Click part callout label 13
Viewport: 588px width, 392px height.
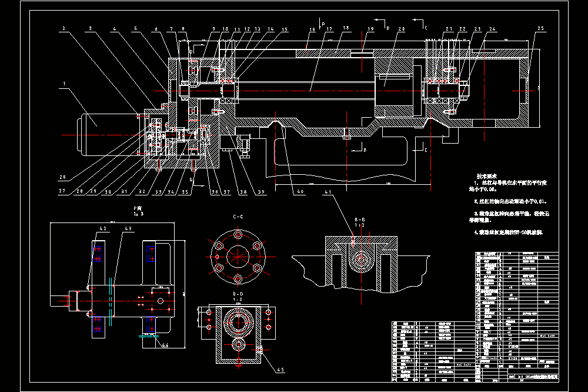(258, 29)
